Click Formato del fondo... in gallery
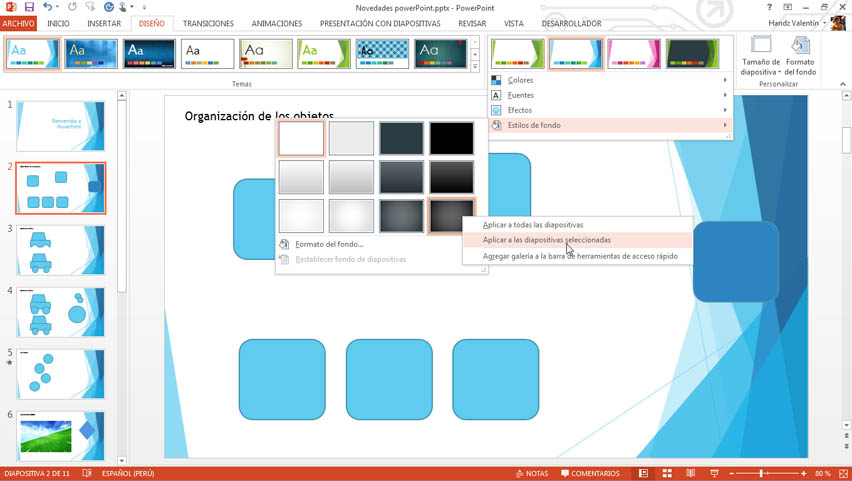Screen dimensions: 852x481 [x=329, y=244]
